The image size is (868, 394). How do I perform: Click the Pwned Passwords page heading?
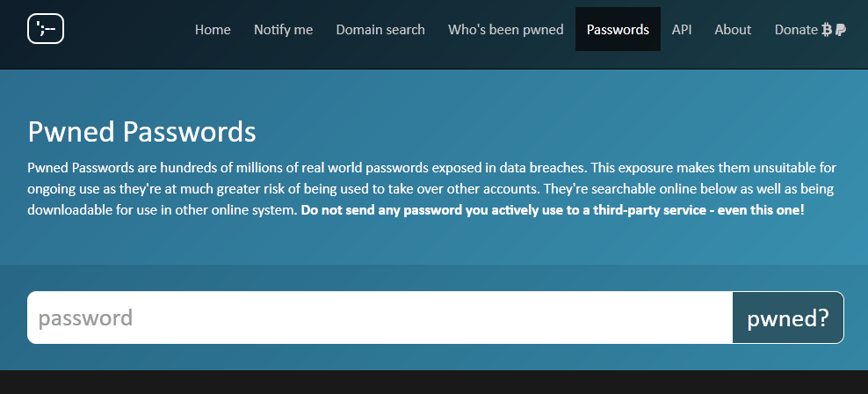[x=141, y=133]
